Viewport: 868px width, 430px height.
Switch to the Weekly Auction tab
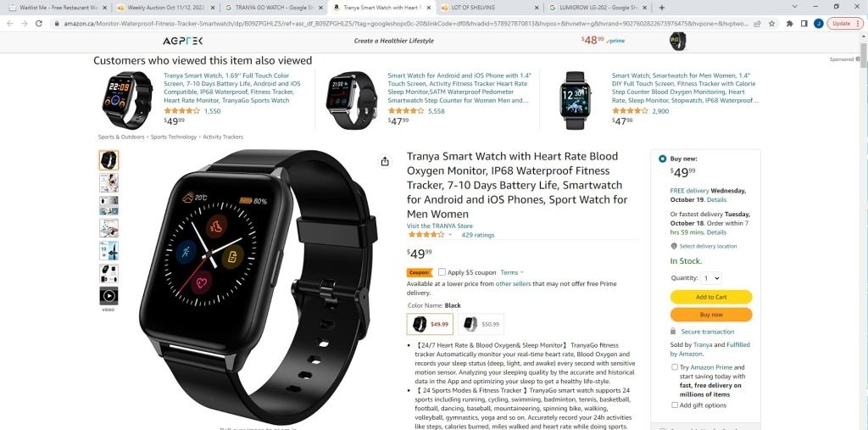pyautogui.click(x=166, y=8)
